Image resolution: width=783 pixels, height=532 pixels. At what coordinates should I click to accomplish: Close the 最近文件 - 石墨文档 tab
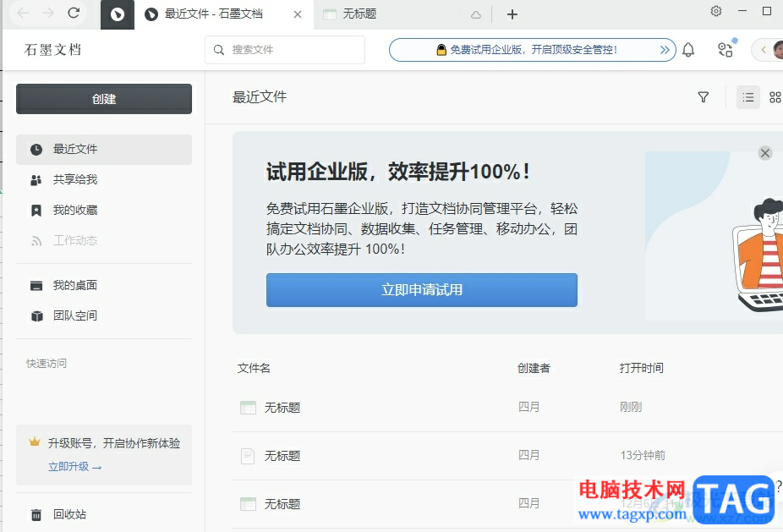coord(298,14)
